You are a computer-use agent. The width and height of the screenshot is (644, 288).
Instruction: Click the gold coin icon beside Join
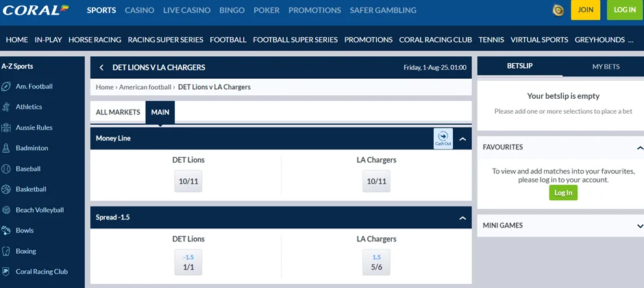point(558,10)
